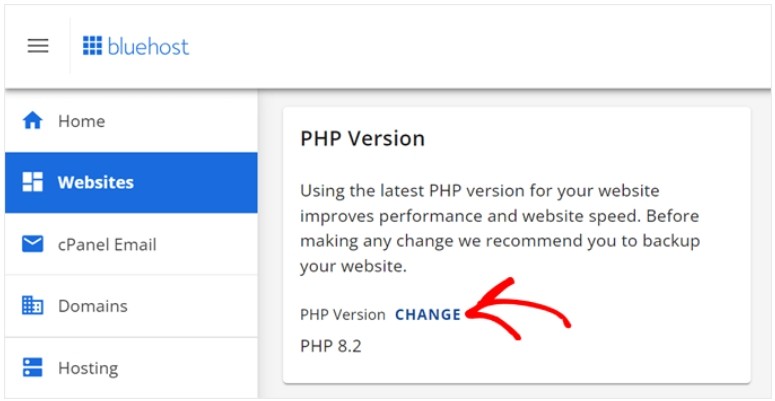Screen dimensions: 775x401
Task: Navigate to the Domains section label
Action: coord(93,306)
